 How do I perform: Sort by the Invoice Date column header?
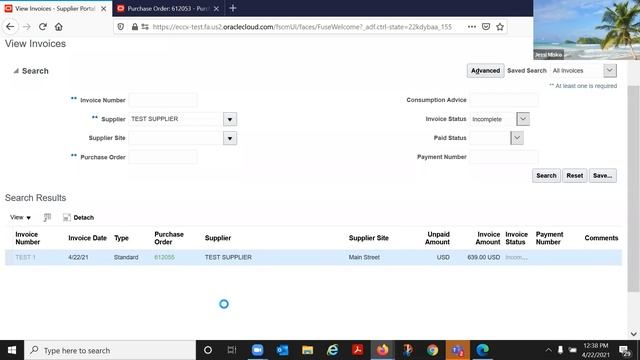coord(87,238)
